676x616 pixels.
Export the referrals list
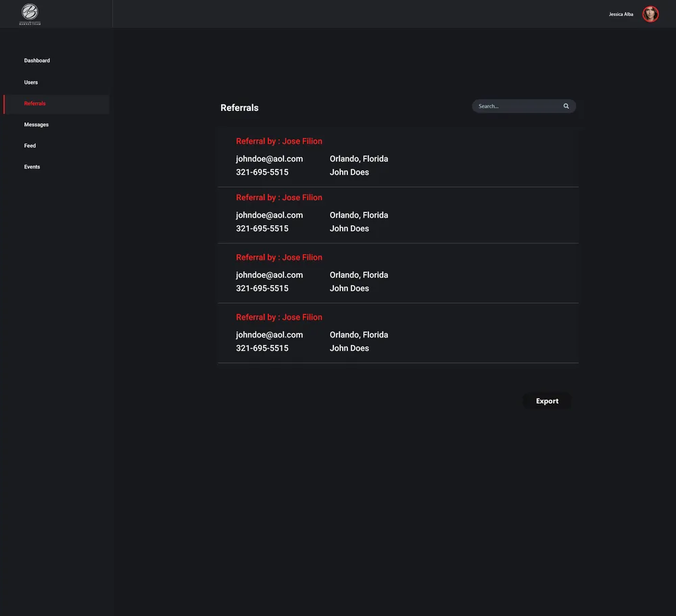(x=547, y=401)
